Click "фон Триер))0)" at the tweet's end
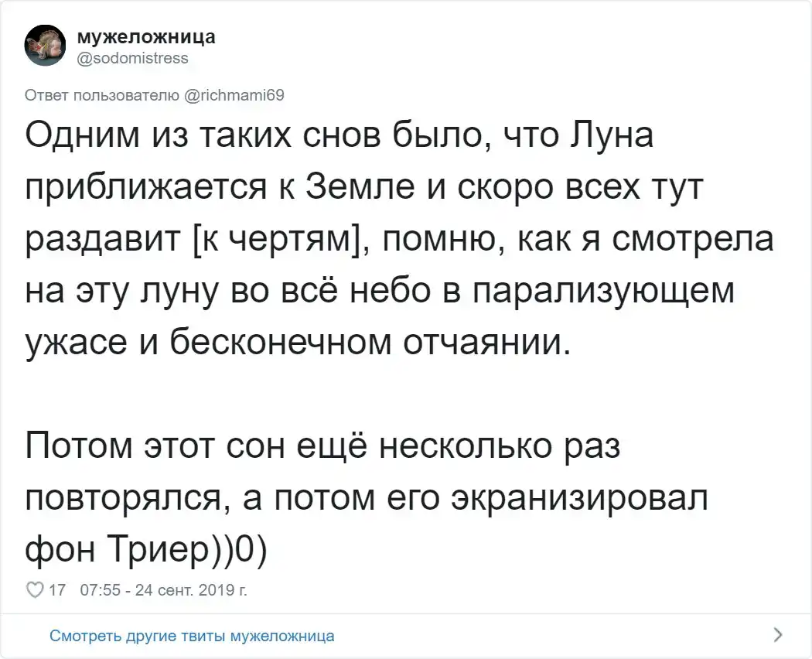This screenshot has width=812, height=659. pos(145,549)
